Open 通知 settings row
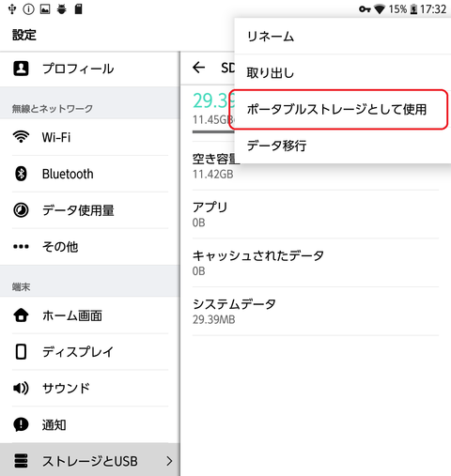 tap(90, 424)
